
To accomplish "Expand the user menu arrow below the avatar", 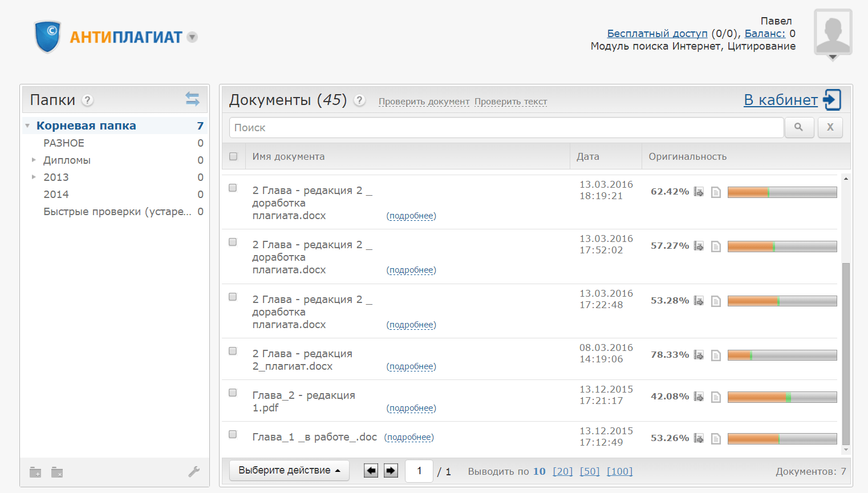I will [x=833, y=58].
